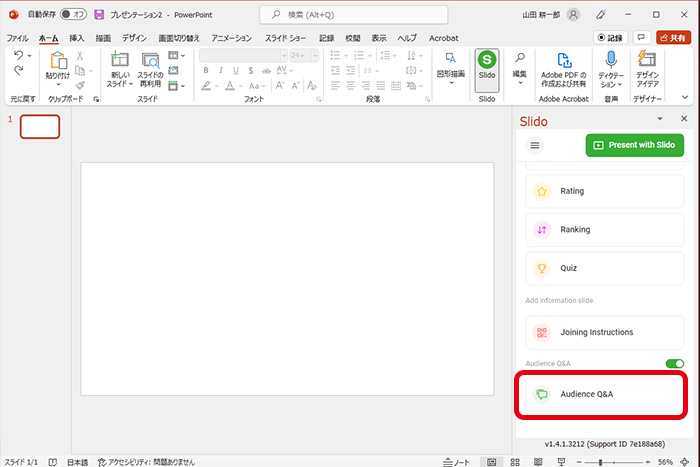The width and height of the screenshot is (700, 467).
Task: Click the pen icon in title bar
Action: pos(600,15)
